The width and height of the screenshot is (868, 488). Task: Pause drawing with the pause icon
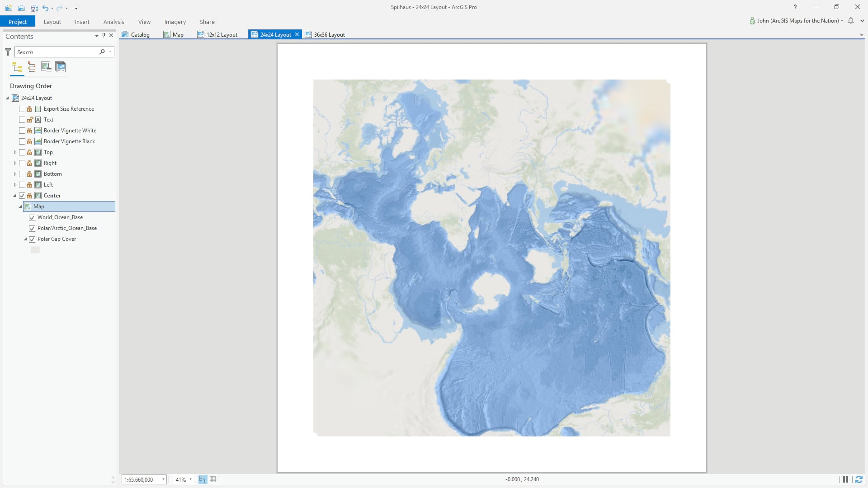[845, 479]
